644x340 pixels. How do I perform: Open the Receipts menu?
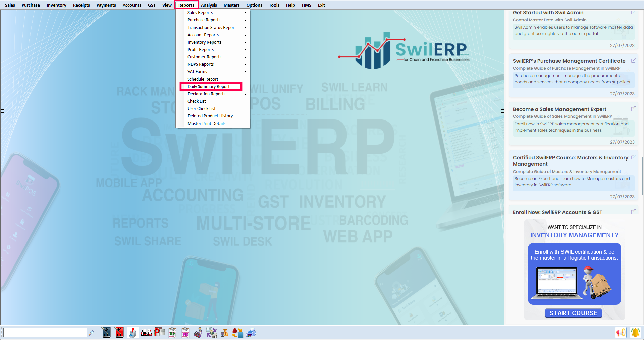tap(82, 5)
